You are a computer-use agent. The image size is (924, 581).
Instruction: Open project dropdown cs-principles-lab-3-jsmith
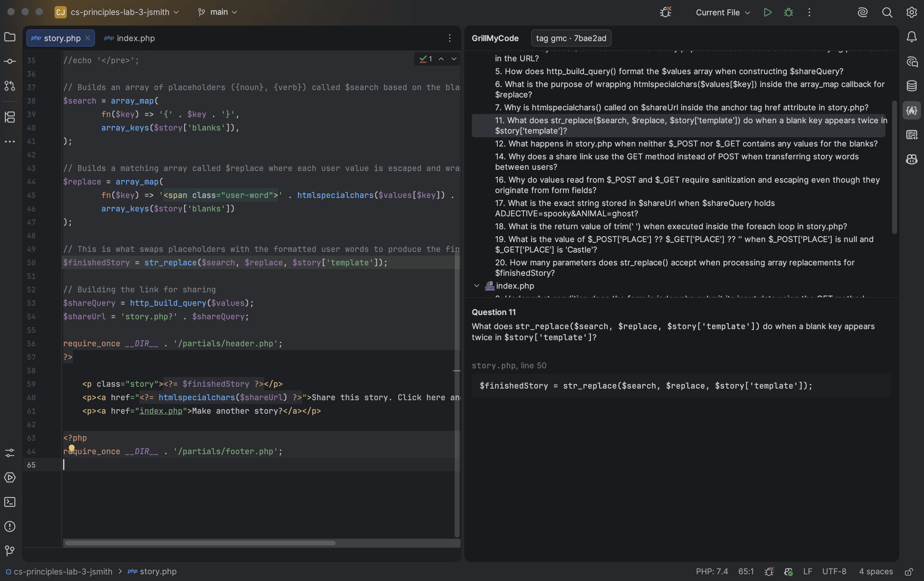point(117,12)
